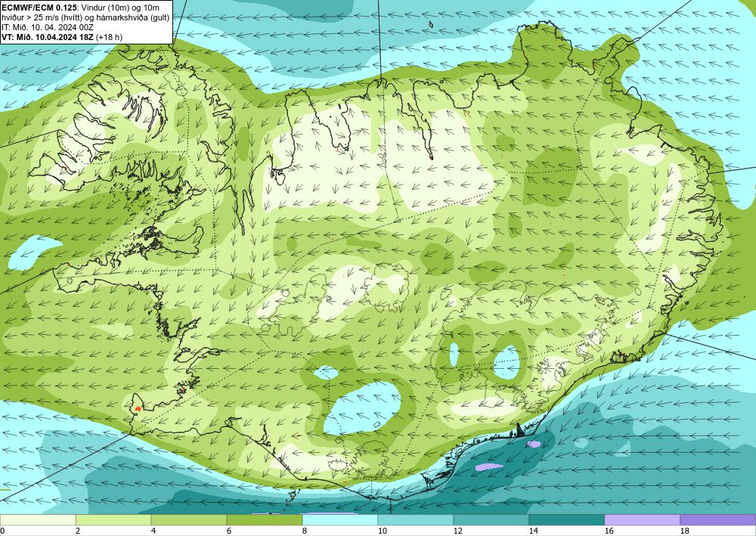Click the 14–16 m/s dark teal legend swatch
This screenshot has height=536, width=756.
click(x=567, y=519)
